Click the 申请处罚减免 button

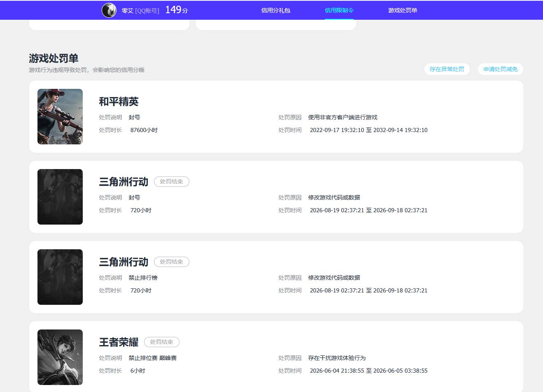pos(501,69)
